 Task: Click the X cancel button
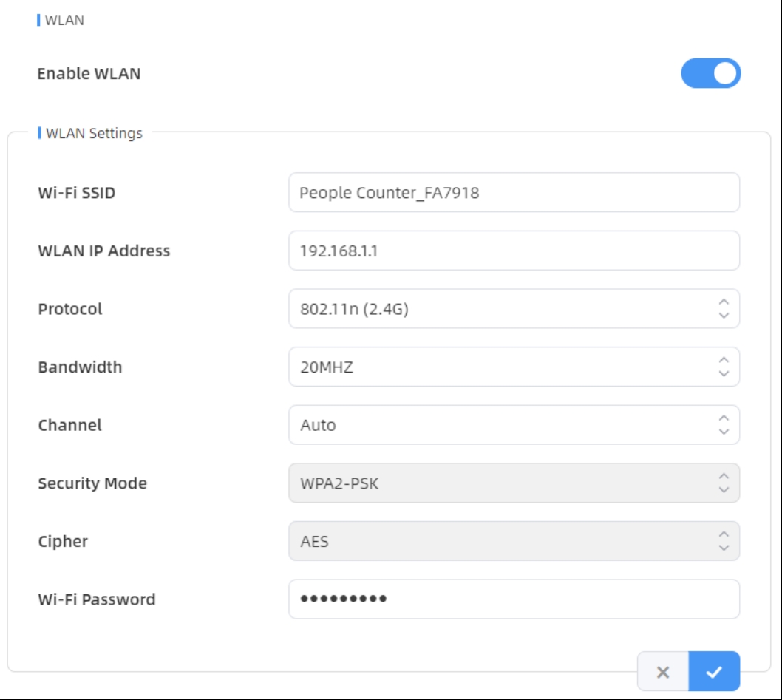[x=663, y=671]
